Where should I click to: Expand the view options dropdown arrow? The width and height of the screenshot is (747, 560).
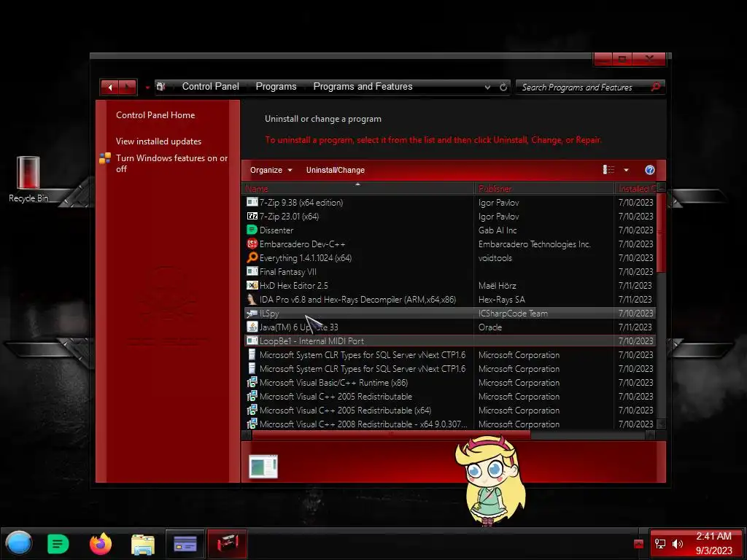626,170
